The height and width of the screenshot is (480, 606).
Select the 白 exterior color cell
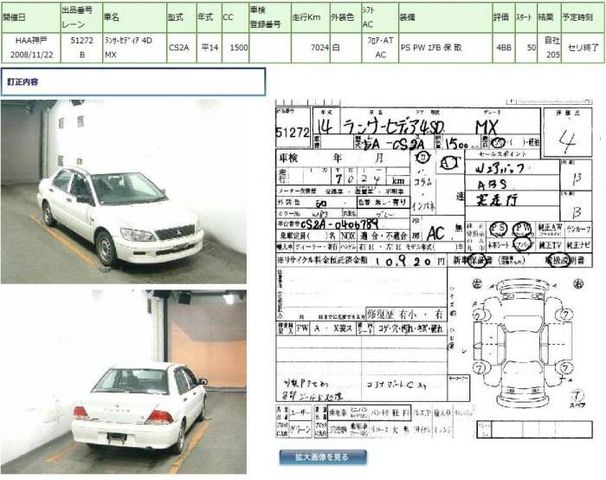(346, 48)
